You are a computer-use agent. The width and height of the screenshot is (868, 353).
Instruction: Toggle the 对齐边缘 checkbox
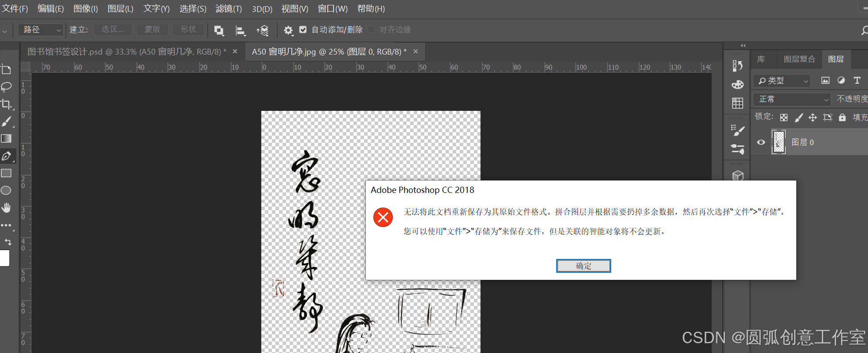click(x=371, y=30)
